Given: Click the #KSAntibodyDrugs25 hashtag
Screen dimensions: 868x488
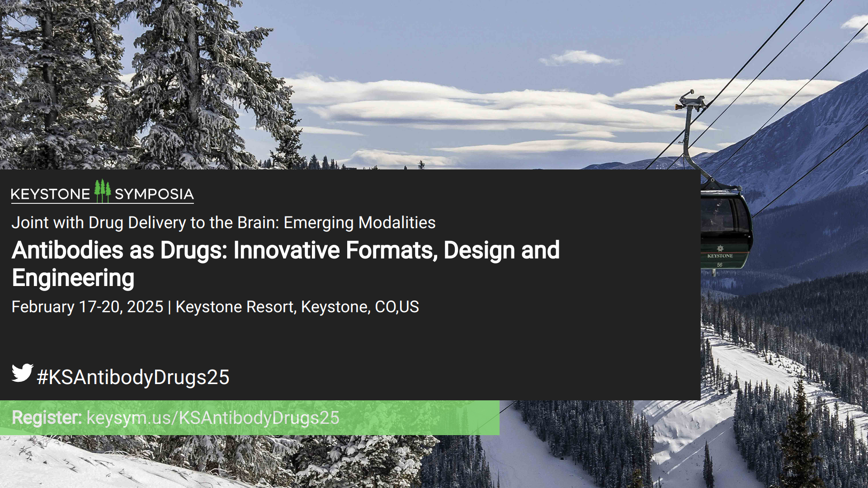Looking at the screenshot, I should point(133,377).
